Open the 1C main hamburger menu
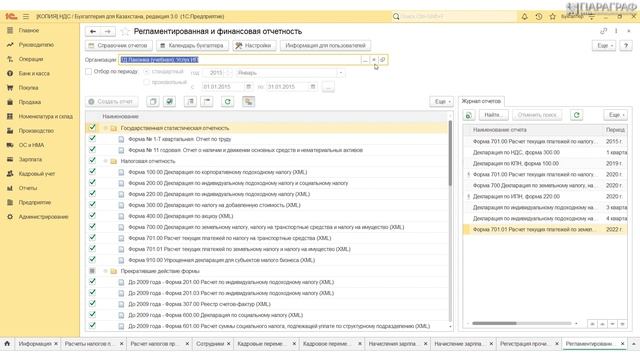This screenshot has width=640, height=360. [26, 16]
